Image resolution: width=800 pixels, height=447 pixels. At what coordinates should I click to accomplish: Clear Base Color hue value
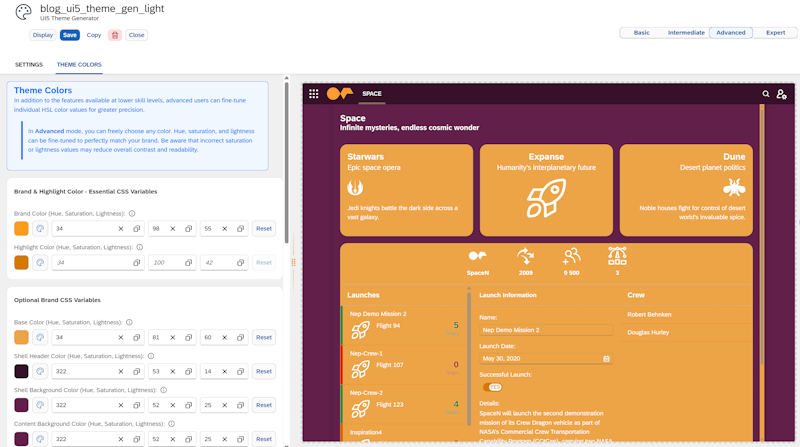pos(121,337)
